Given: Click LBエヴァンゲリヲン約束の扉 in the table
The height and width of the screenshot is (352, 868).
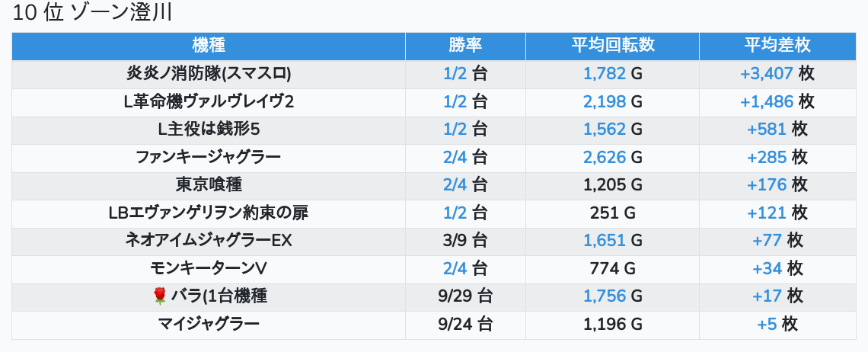Looking at the screenshot, I should pyautogui.click(x=209, y=213).
